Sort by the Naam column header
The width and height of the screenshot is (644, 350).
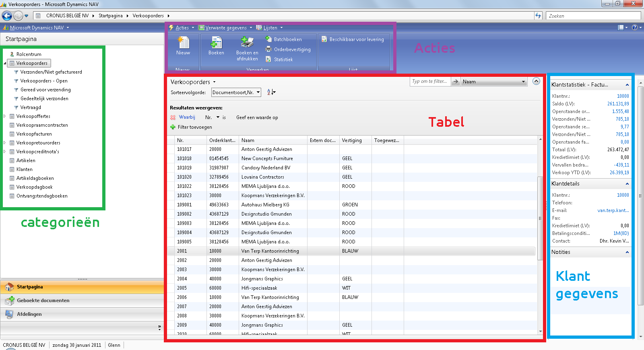click(x=273, y=140)
